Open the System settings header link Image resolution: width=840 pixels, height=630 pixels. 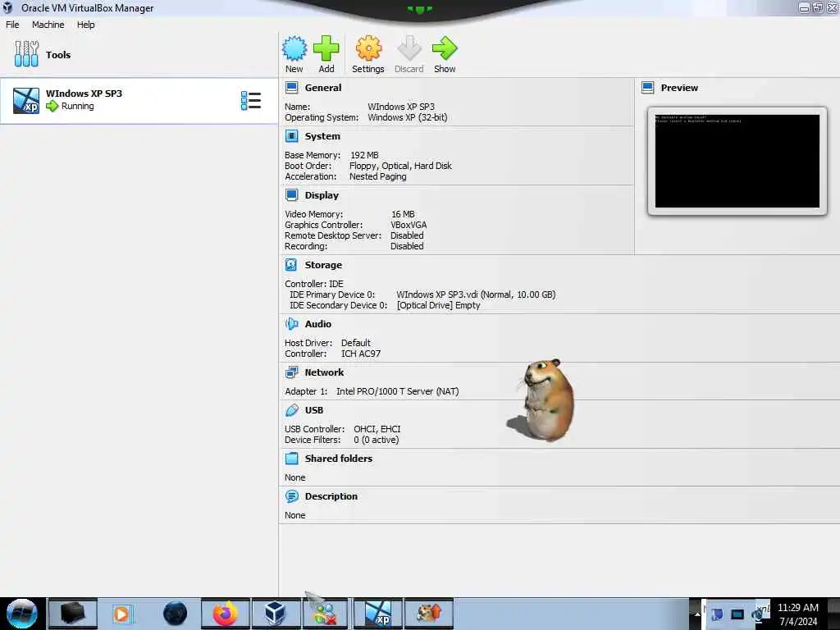322,136
